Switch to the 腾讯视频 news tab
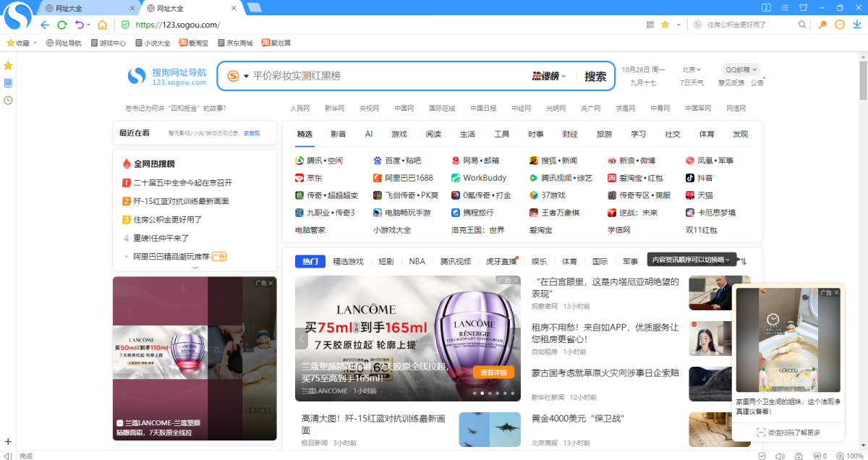 [x=456, y=261]
